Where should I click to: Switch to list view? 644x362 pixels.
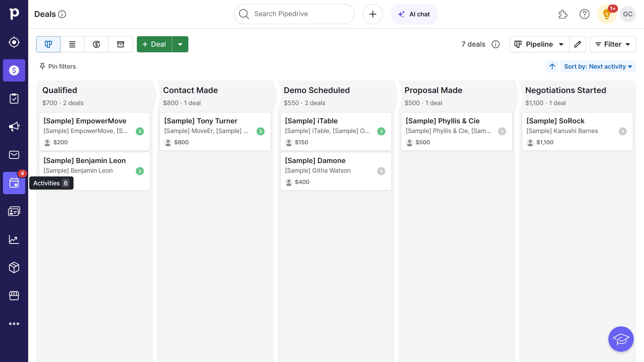pyautogui.click(x=72, y=44)
